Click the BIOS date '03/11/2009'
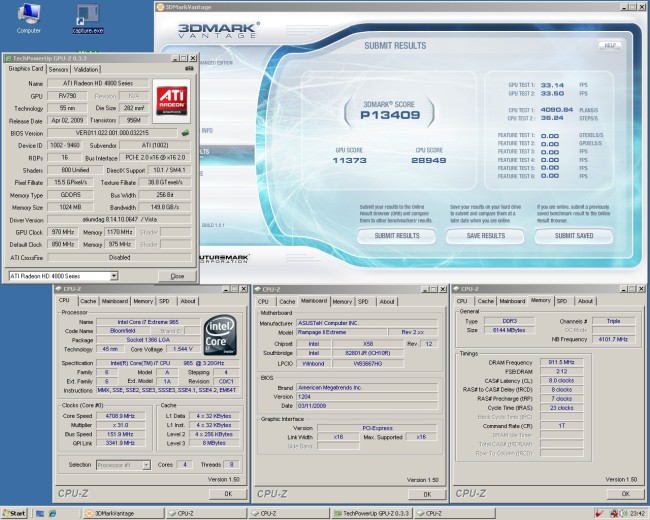The height and width of the screenshot is (520, 650). [366, 406]
